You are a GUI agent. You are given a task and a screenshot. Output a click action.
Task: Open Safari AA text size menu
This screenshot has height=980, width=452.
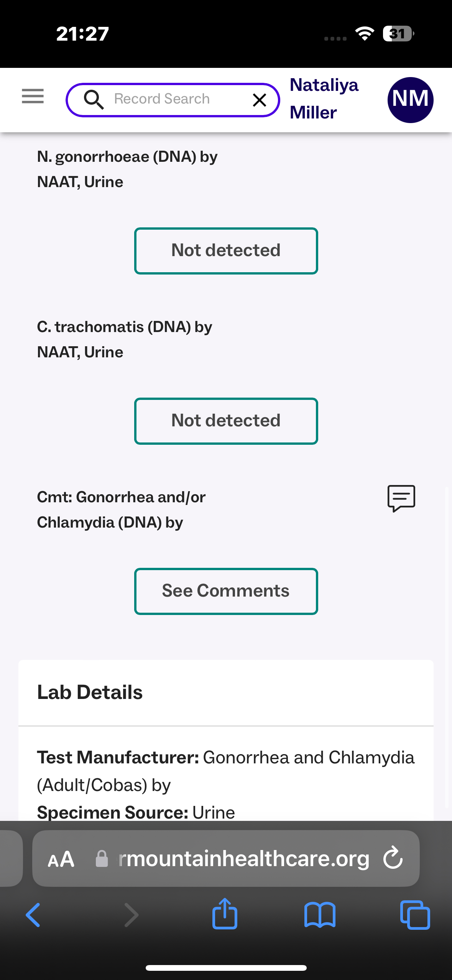pos(61,859)
